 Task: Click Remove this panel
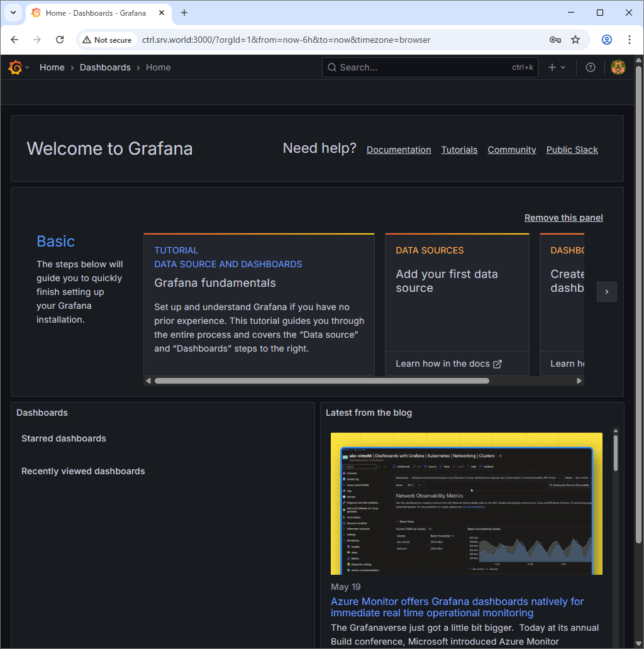(563, 218)
